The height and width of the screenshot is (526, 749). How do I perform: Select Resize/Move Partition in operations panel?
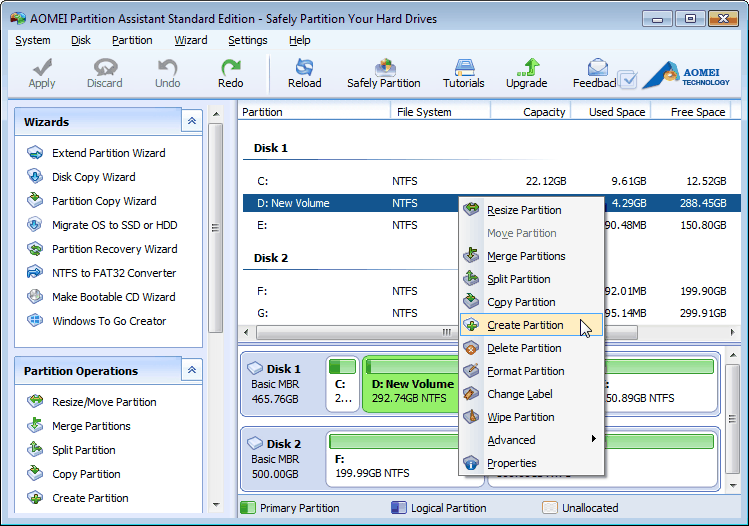click(104, 402)
